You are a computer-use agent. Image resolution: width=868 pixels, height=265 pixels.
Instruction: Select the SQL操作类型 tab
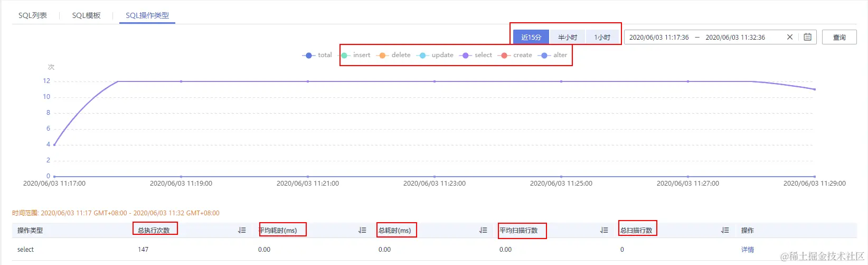coord(147,15)
